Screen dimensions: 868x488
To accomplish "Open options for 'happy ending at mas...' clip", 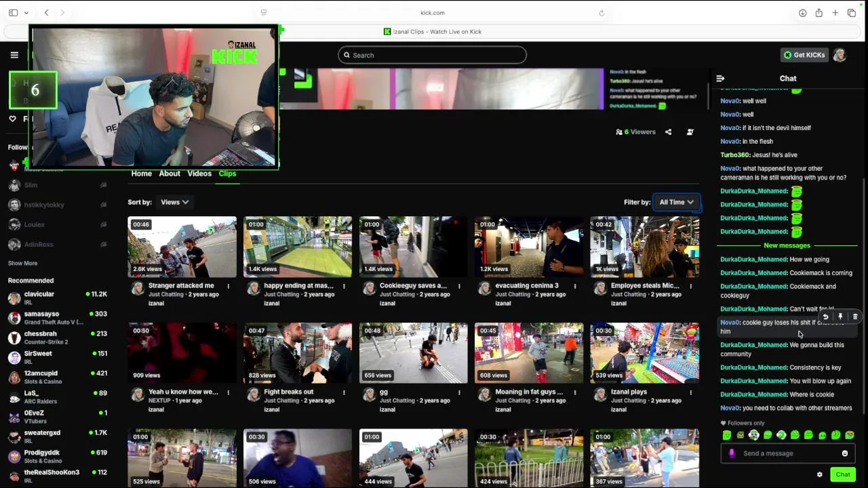I will coord(344,286).
